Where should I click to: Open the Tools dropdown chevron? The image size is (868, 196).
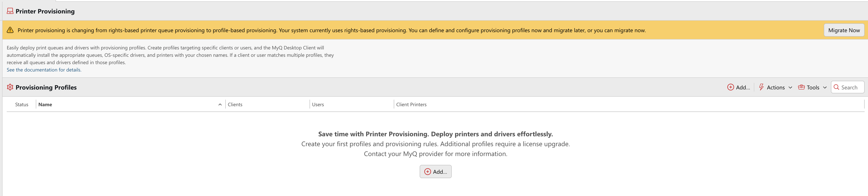point(825,88)
